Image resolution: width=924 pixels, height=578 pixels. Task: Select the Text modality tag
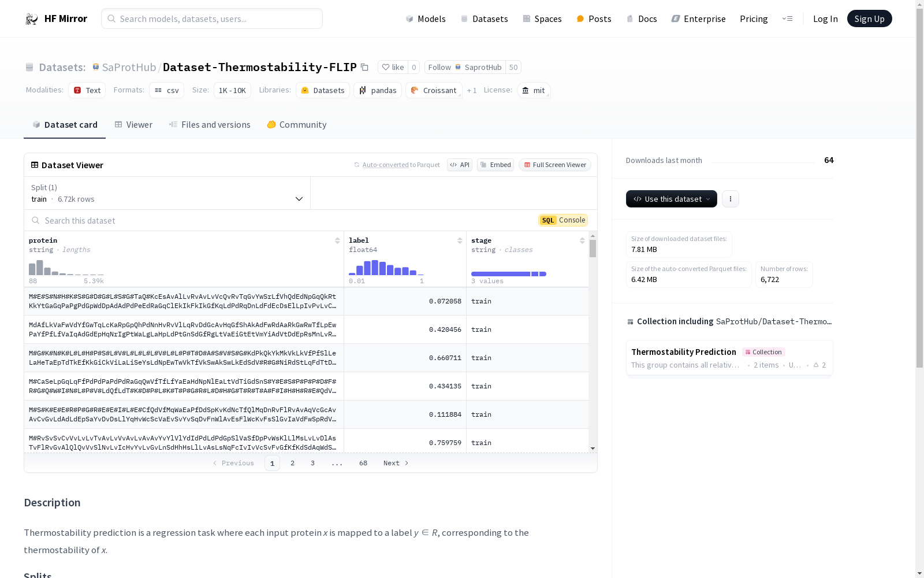coord(87,90)
